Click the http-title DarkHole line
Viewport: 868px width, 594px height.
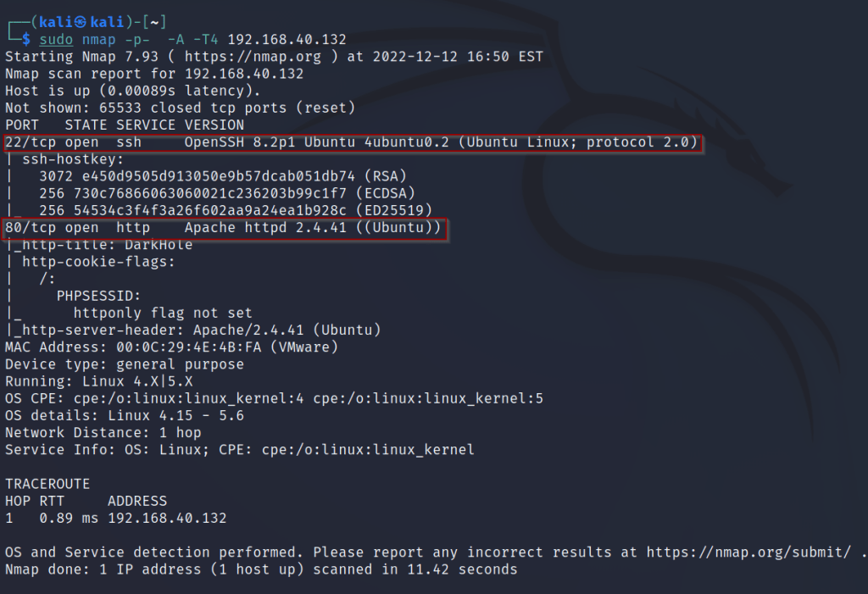(x=103, y=245)
